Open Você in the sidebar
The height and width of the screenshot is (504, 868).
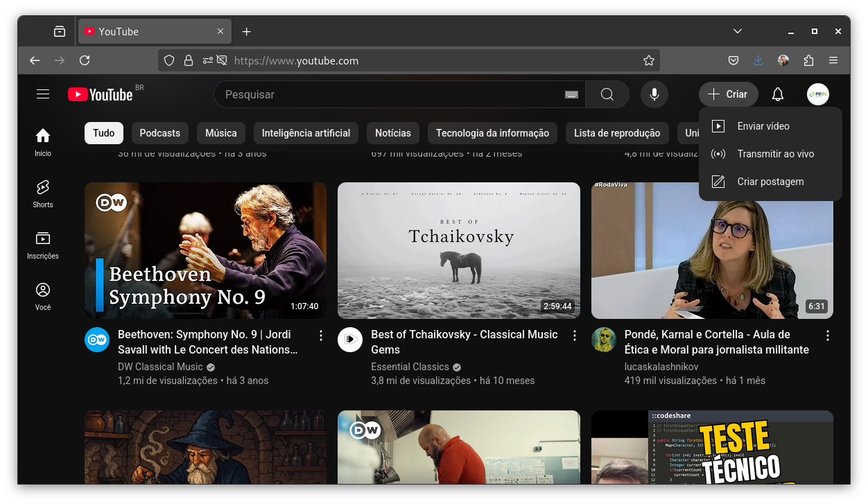(43, 296)
